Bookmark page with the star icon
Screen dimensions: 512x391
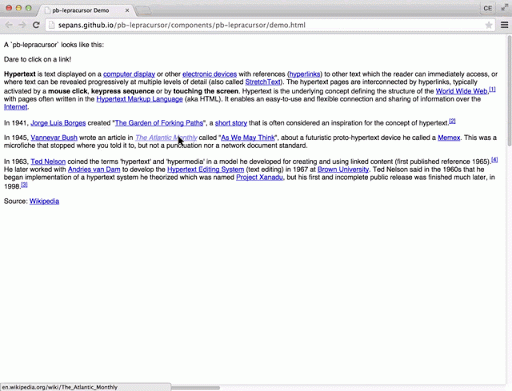click(x=489, y=25)
